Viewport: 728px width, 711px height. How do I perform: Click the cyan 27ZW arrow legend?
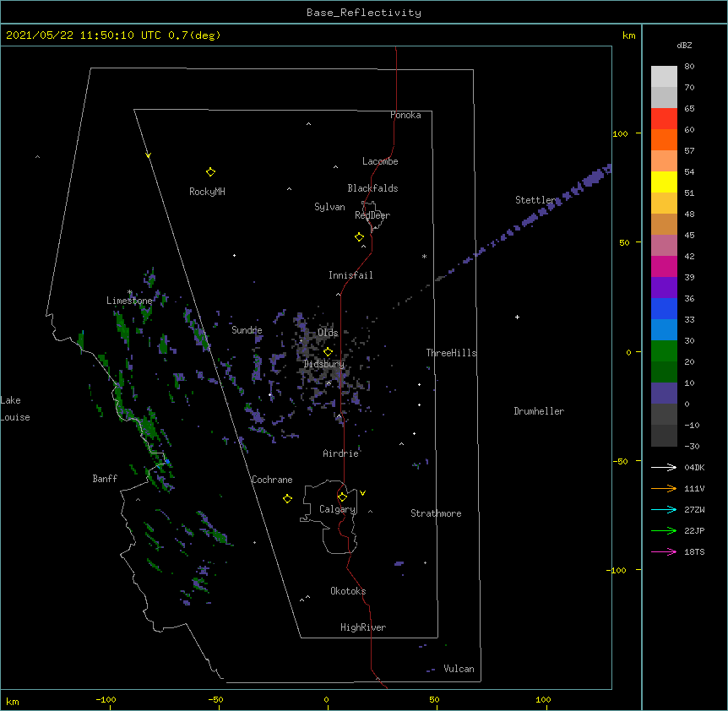pos(664,509)
